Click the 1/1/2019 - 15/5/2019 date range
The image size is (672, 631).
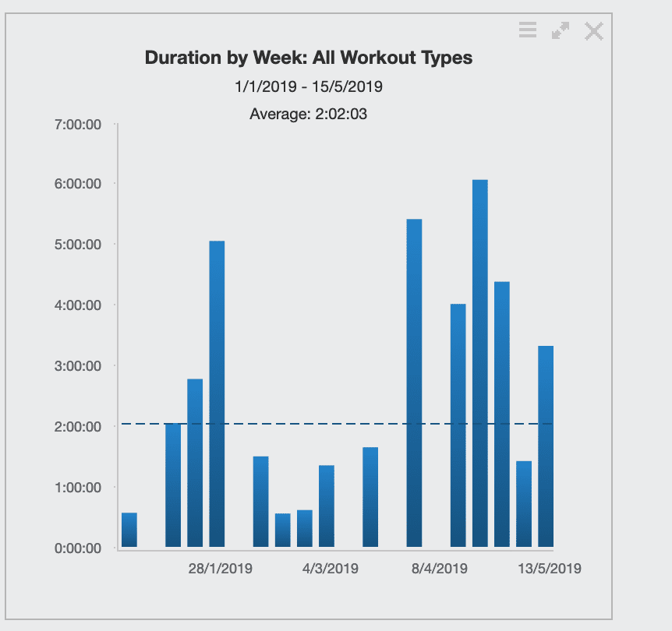click(309, 86)
